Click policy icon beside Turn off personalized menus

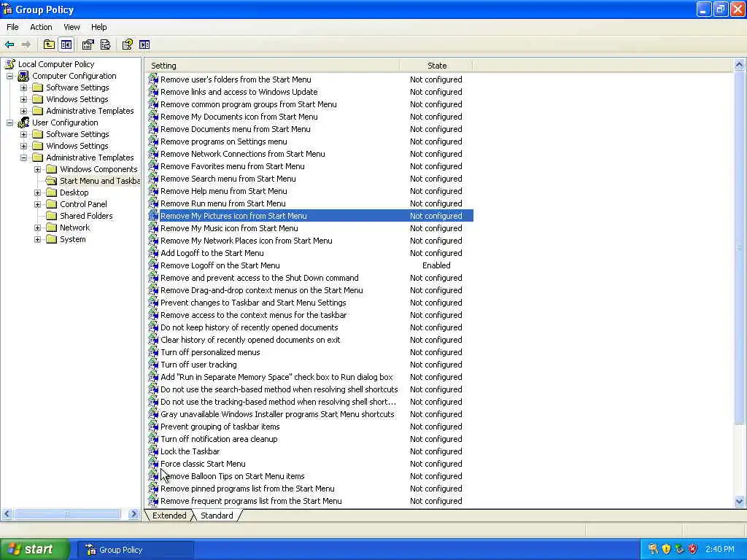pos(153,352)
